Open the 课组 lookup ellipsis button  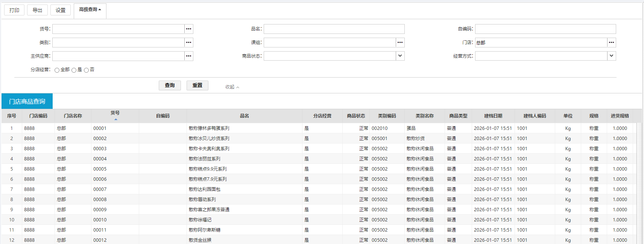pyautogui.click(x=400, y=43)
